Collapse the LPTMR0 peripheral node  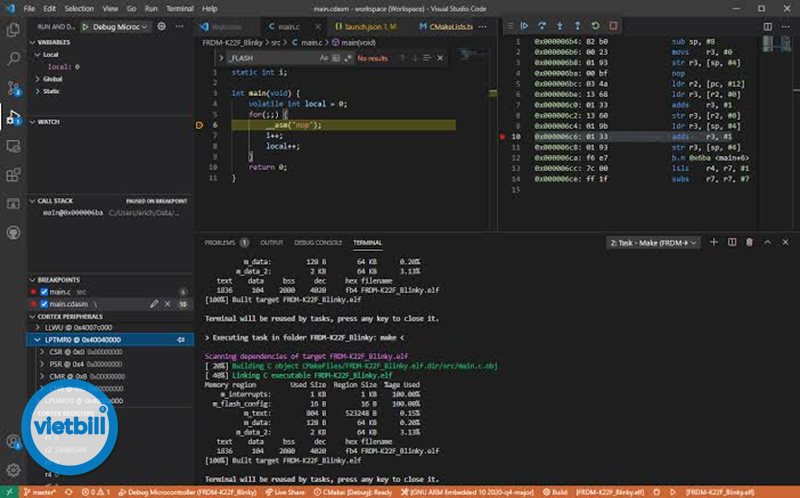click(x=38, y=340)
